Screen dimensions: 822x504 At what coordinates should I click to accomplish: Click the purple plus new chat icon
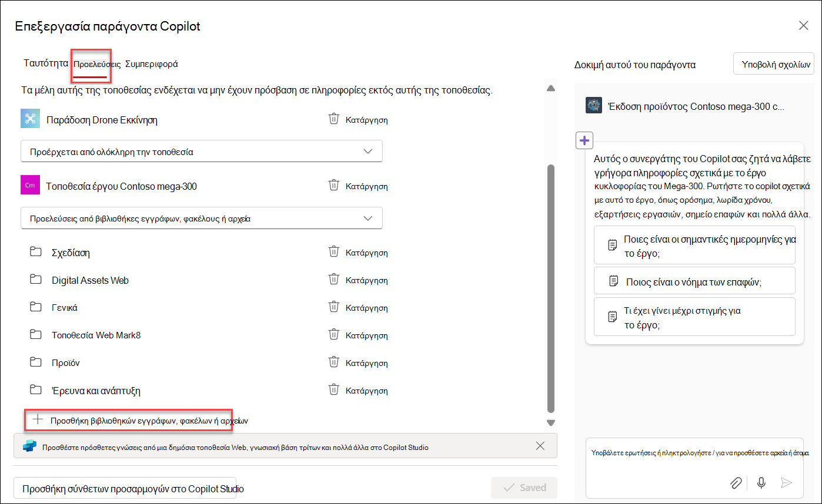tap(584, 140)
